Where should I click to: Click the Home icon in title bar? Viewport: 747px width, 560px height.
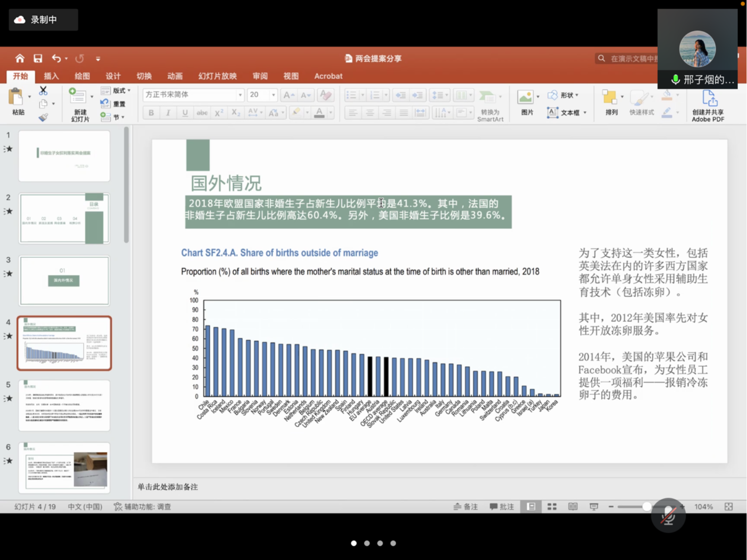(x=20, y=58)
